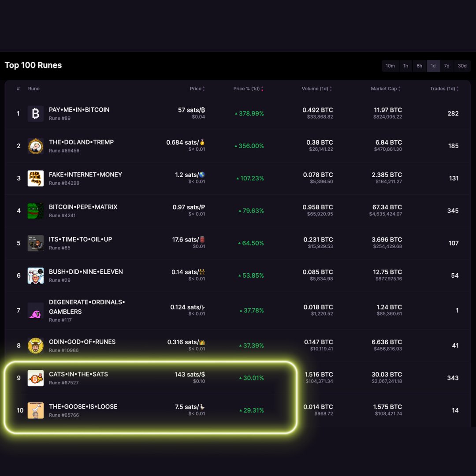Click the 1.516 BTC volume cell
Screen dimensions: 476x476
point(319,378)
